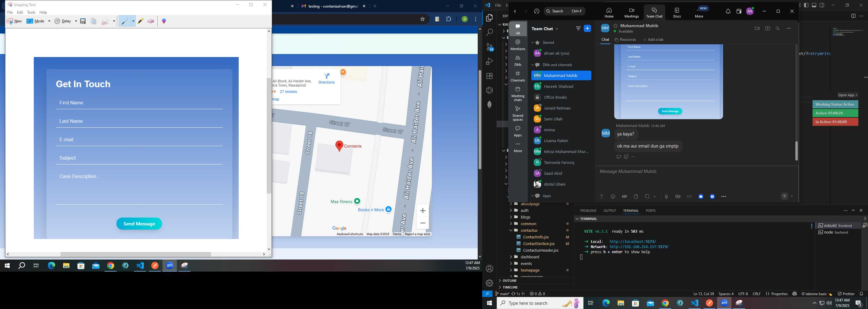
Task: Toggle VS Code secondary side bar
Action: (x=822, y=5)
